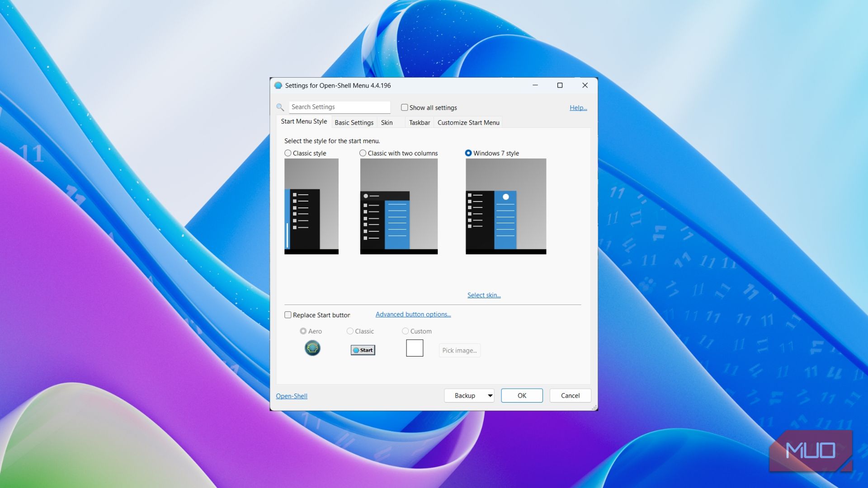The height and width of the screenshot is (488, 868).
Task: Click the Backup button
Action: (465, 396)
